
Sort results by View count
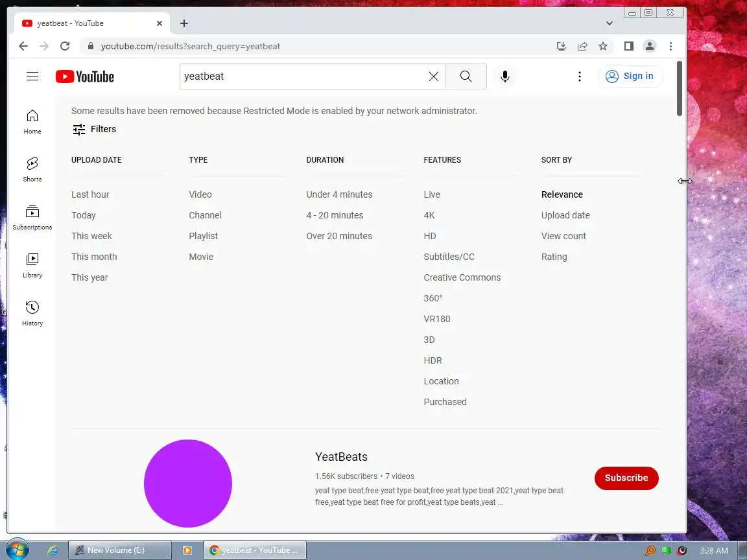[x=563, y=236]
